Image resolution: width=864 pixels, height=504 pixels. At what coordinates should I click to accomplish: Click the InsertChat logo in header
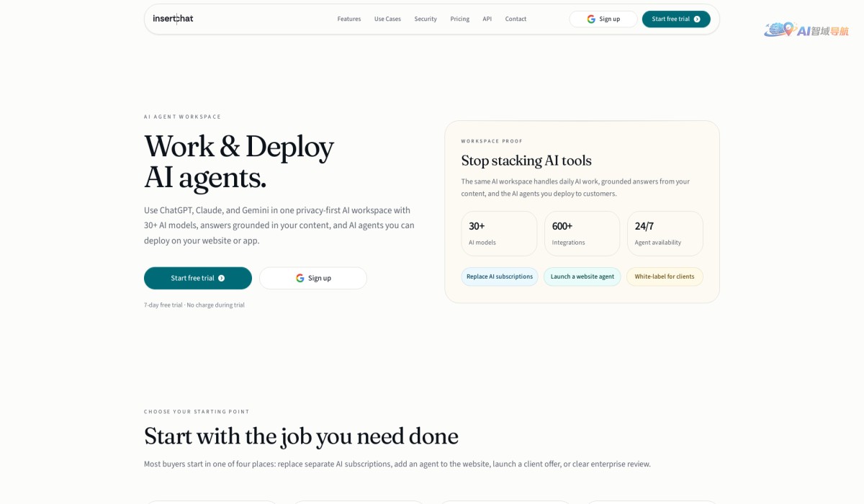pos(173,19)
